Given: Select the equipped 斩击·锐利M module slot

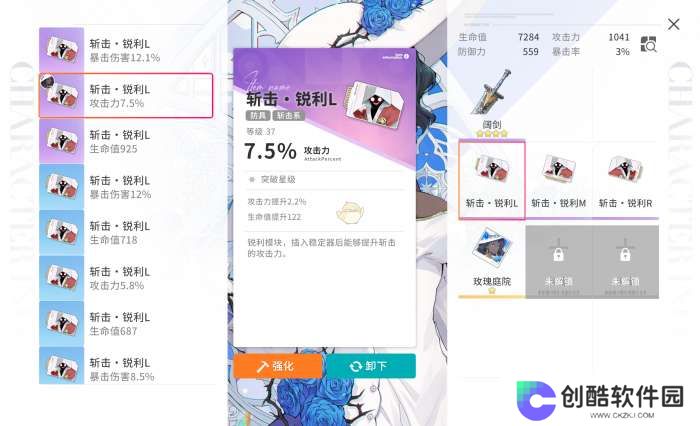Looking at the screenshot, I should [x=558, y=180].
